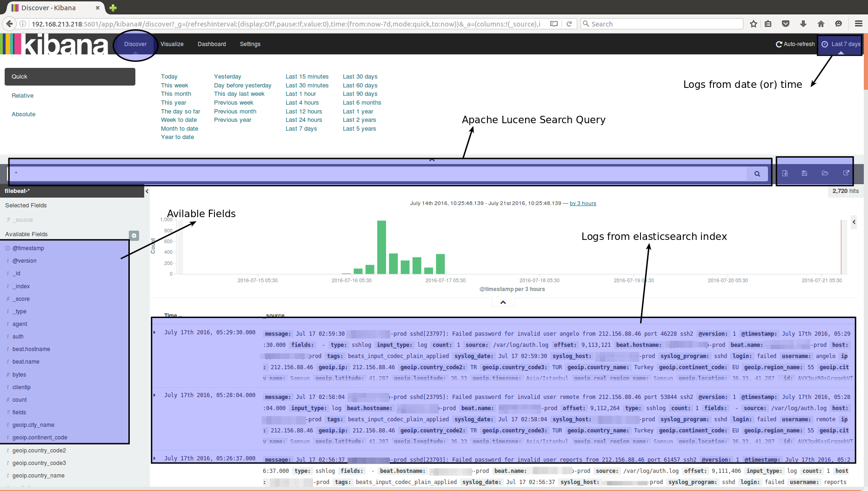Expand the 05:29:30.000 log entry row

pyautogui.click(x=155, y=332)
